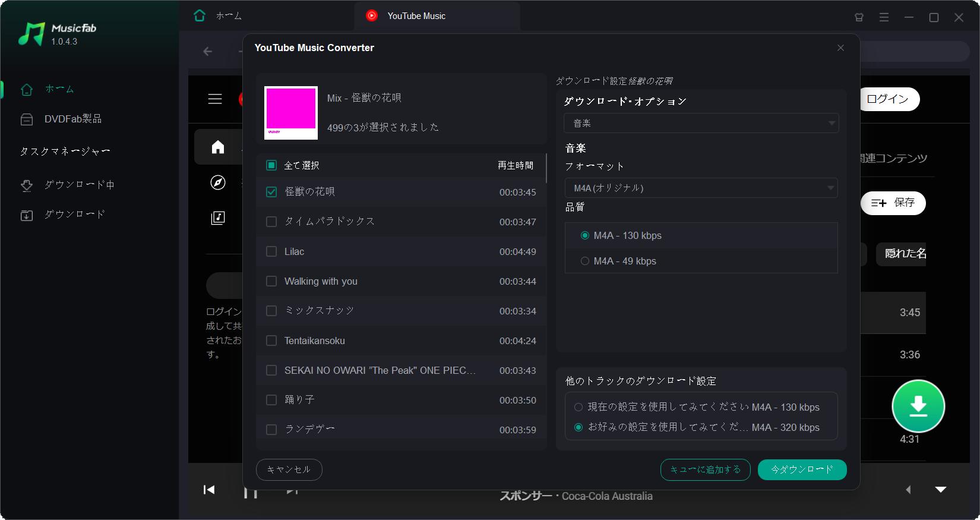Click the back arrow in browser bar
This screenshot has height=520, width=980.
point(208,52)
